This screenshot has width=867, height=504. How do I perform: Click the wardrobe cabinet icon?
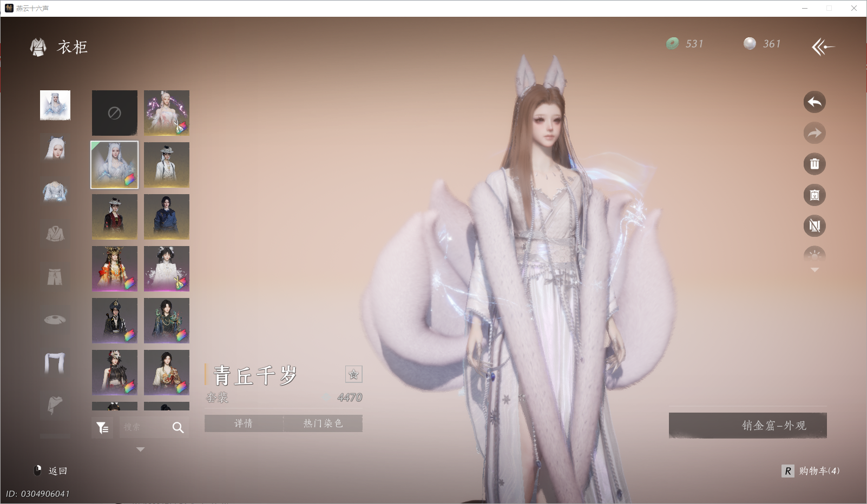click(814, 195)
